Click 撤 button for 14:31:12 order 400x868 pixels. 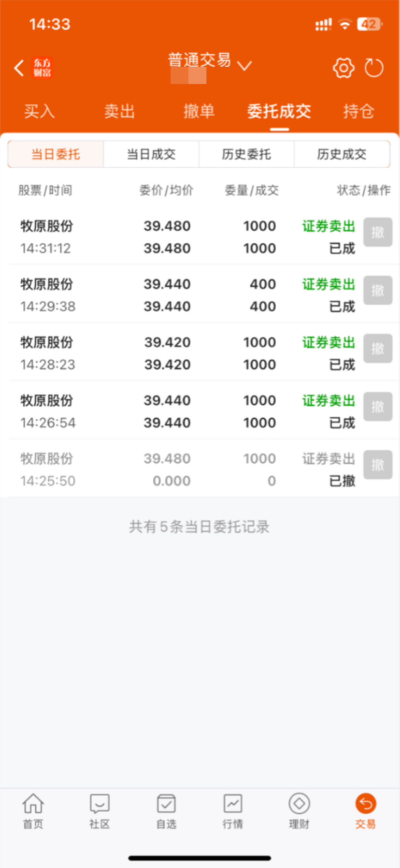coord(378,233)
